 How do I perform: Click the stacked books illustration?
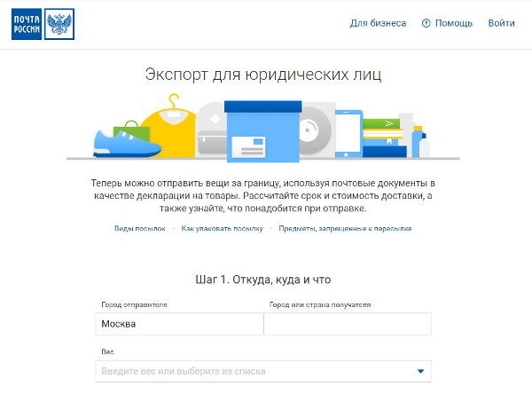coord(382,135)
